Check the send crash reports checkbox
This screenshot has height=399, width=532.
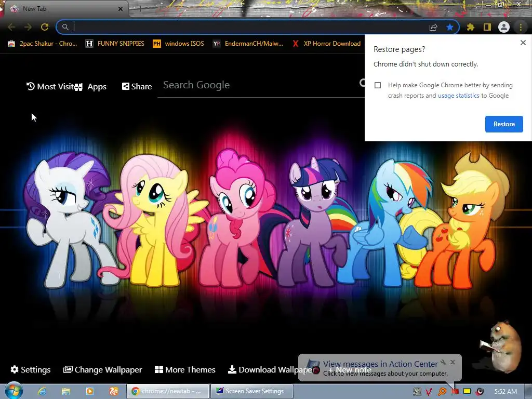click(378, 85)
